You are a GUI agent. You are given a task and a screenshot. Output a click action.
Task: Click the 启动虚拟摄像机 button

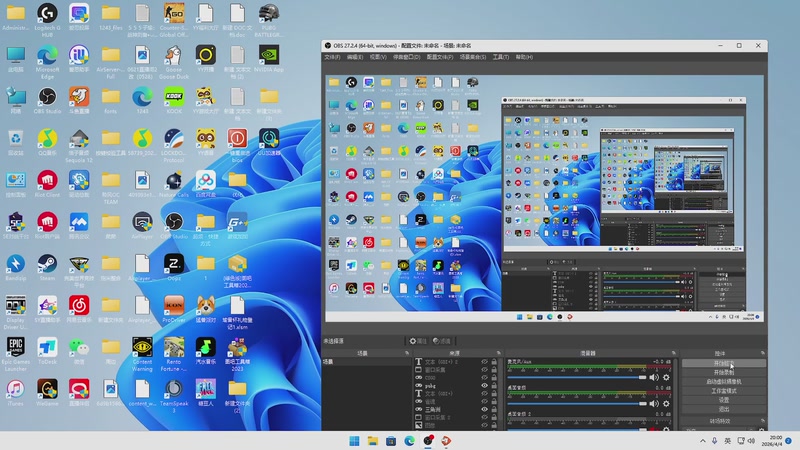coord(723,381)
